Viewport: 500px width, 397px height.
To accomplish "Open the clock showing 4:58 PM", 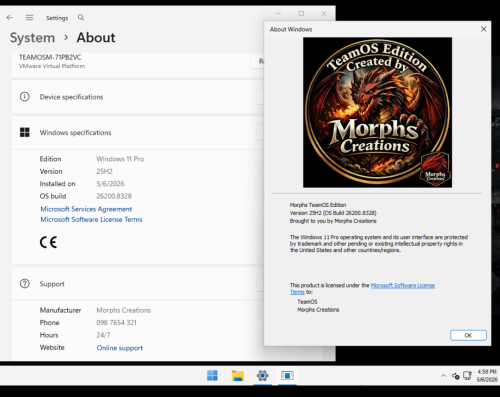I will tap(487, 376).
